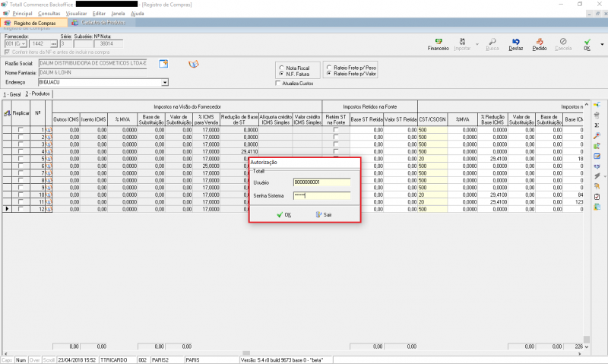Click the note icon next to Razão Social
608x364 pixels.
click(163, 63)
